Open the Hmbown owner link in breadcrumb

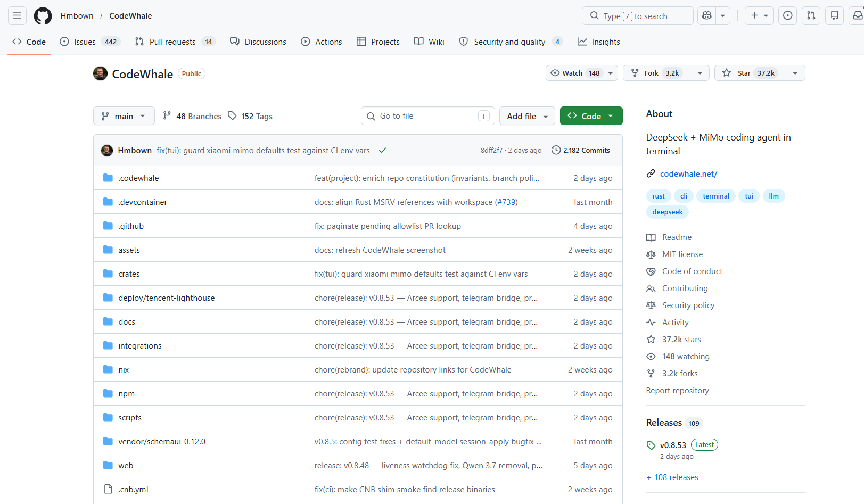coord(77,16)
